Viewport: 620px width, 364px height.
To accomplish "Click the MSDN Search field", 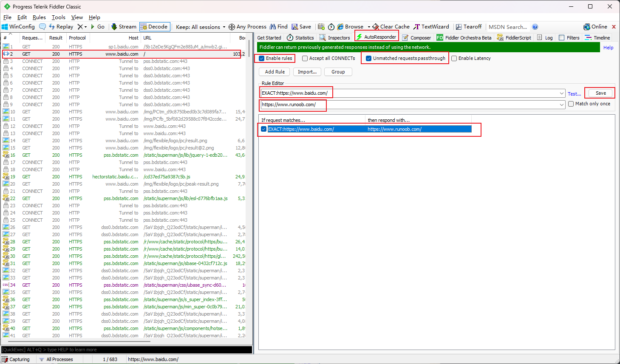I will (x=508, y=27).
